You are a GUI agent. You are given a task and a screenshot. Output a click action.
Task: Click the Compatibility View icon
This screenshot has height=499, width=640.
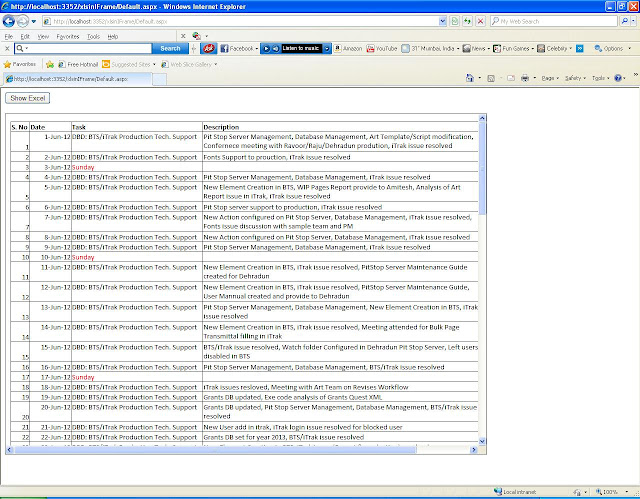(454, 21)
